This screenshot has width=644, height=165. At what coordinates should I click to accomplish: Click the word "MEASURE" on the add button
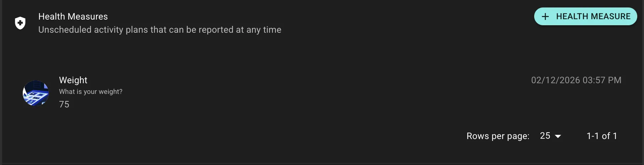click(x=611, y=17)
